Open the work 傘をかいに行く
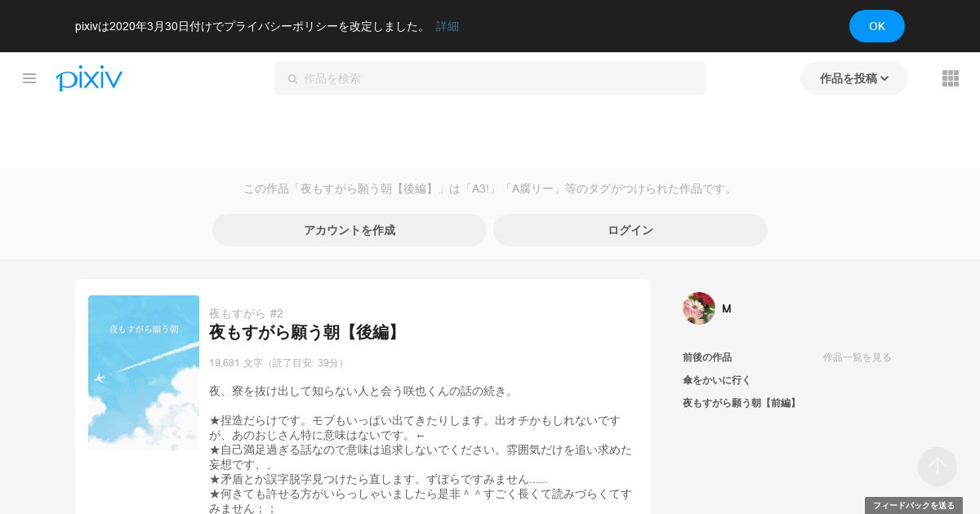980x514 pixels. (717, 380)
